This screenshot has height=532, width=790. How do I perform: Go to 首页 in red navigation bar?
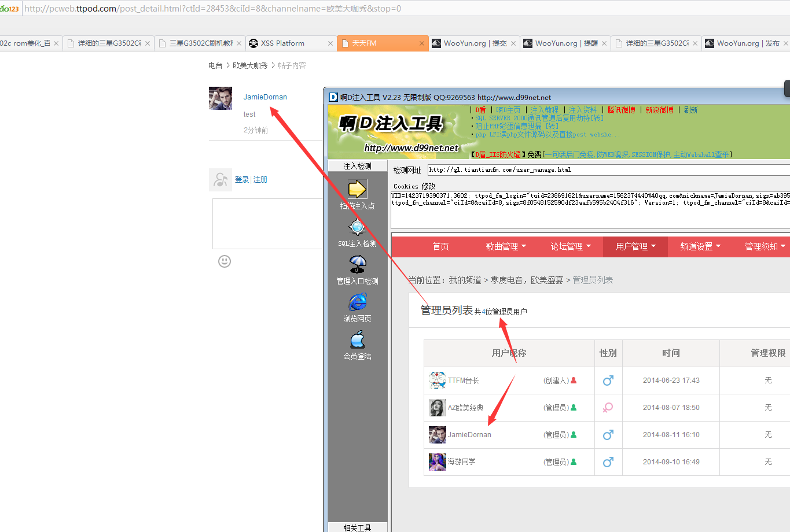441,247
